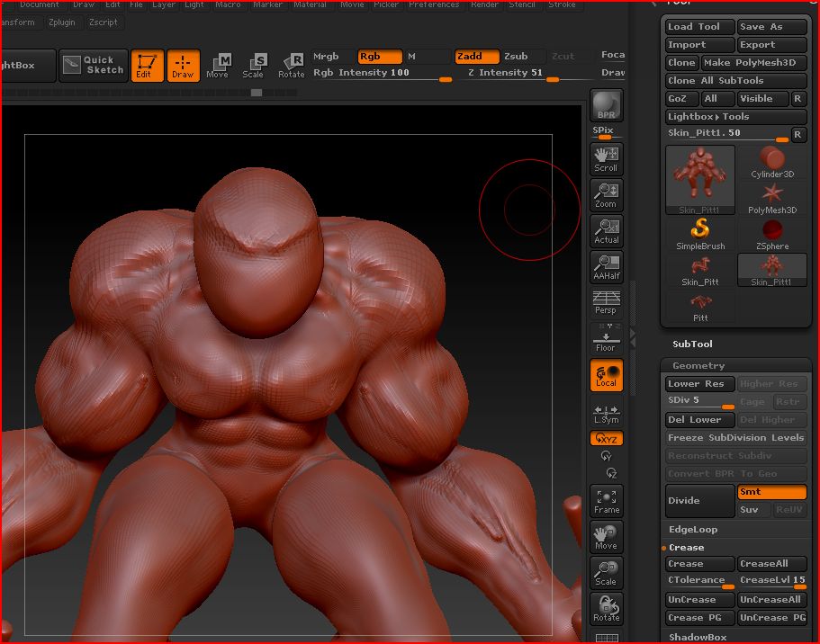Disable Local transformation mode

[x=606, y=375]
